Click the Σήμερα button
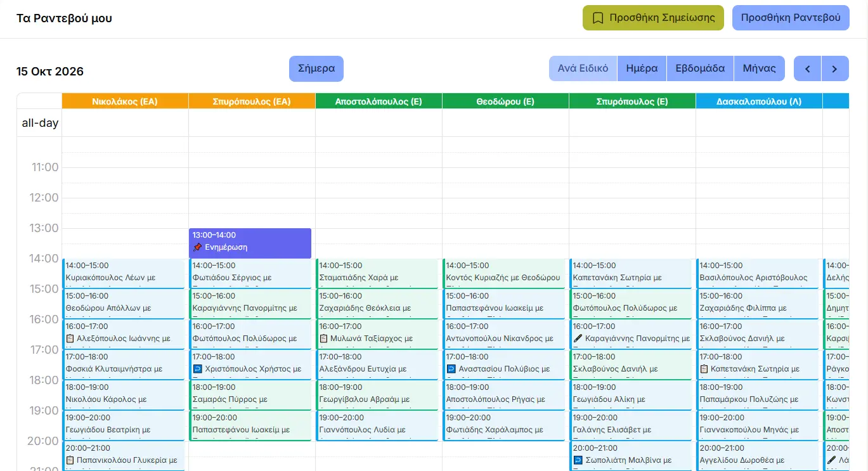Image resolution: width=868 pixels, height=471 pixels. coord(316,68)
